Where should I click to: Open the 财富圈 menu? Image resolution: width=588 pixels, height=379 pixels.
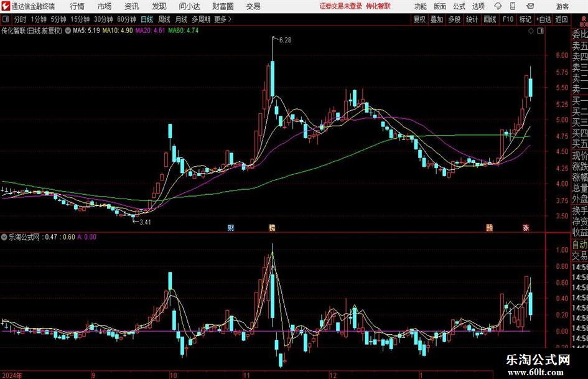223,6
